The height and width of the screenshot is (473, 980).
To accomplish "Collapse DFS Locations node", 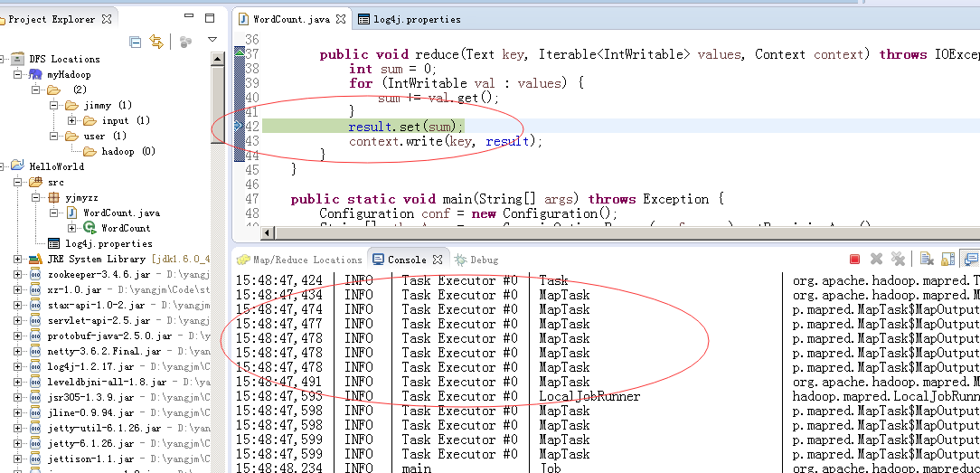I will tap(2, 59).
